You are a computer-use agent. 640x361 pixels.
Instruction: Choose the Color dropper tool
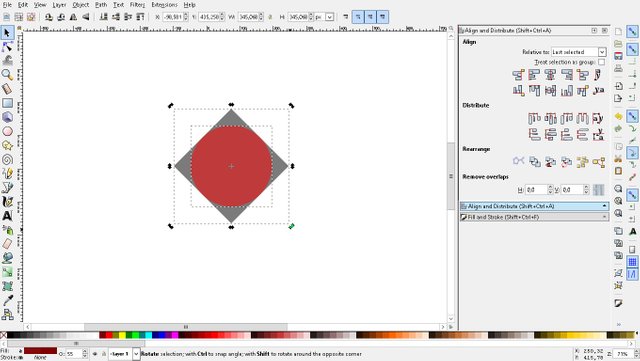coord(7,300)
